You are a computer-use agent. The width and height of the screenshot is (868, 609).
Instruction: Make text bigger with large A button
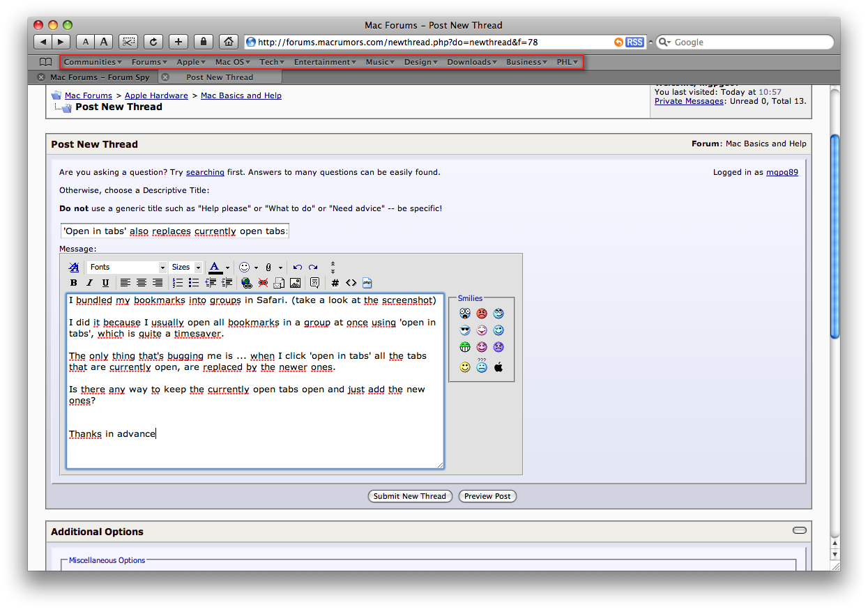click(x=104, y=42)
